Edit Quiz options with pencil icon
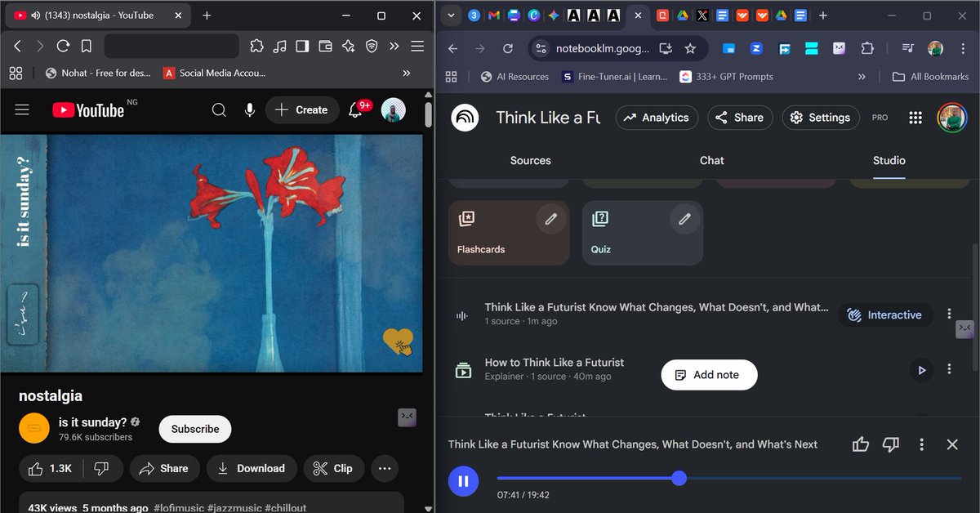The width and height of the screenshot is (980, 513). [x=684, y=219]
